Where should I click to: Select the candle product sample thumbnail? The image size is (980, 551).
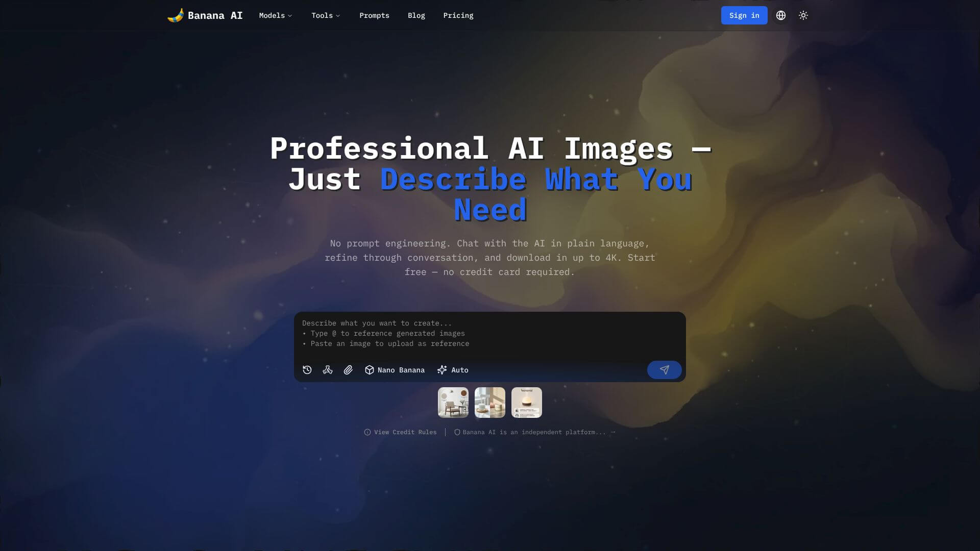click(526, 403)
